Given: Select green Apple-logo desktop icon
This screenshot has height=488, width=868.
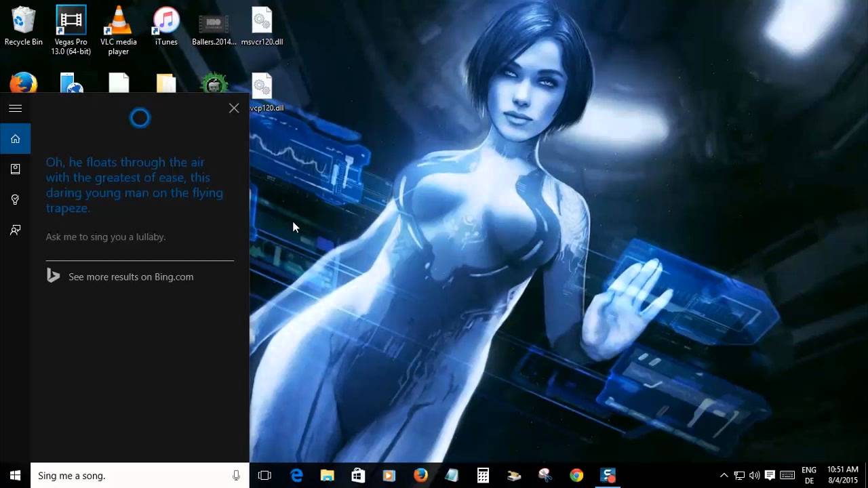Looking at the screenshot, I should coord(214,83).
